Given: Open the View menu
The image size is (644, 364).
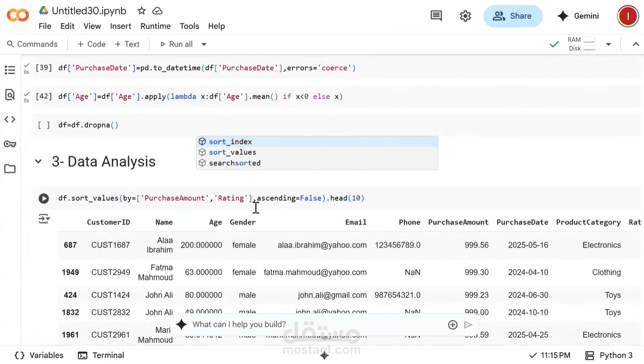Looking at the screenshot, I should 92,26.
